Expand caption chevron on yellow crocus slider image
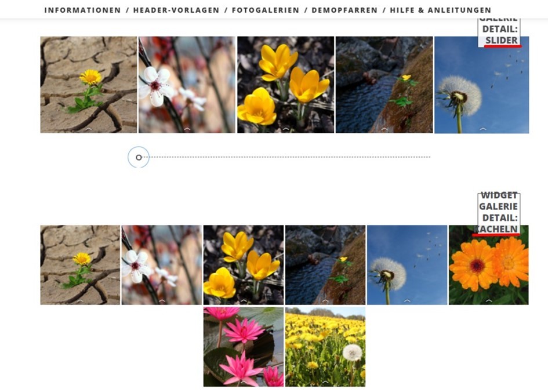 (x=285, y=129)
